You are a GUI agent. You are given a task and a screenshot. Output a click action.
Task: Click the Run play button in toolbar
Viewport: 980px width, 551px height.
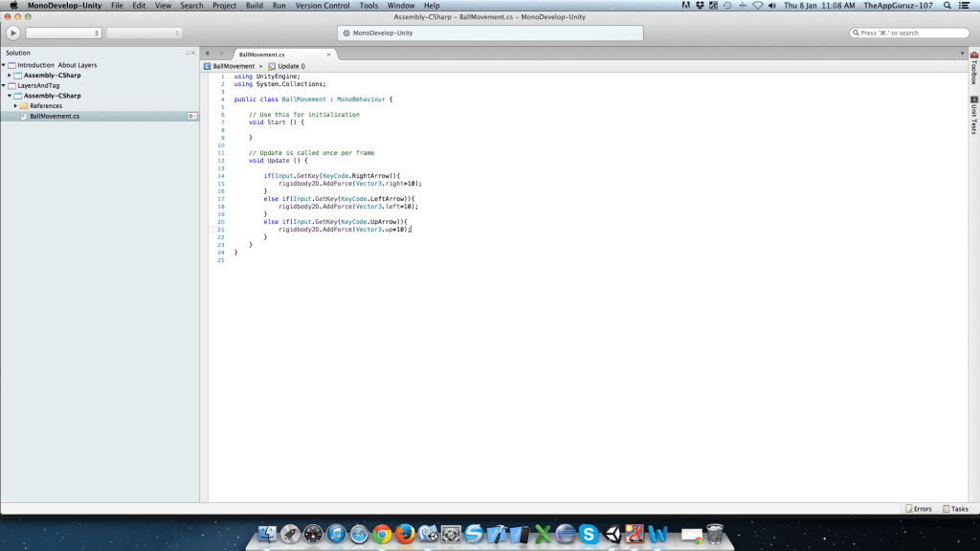click(x=13, y=33)
